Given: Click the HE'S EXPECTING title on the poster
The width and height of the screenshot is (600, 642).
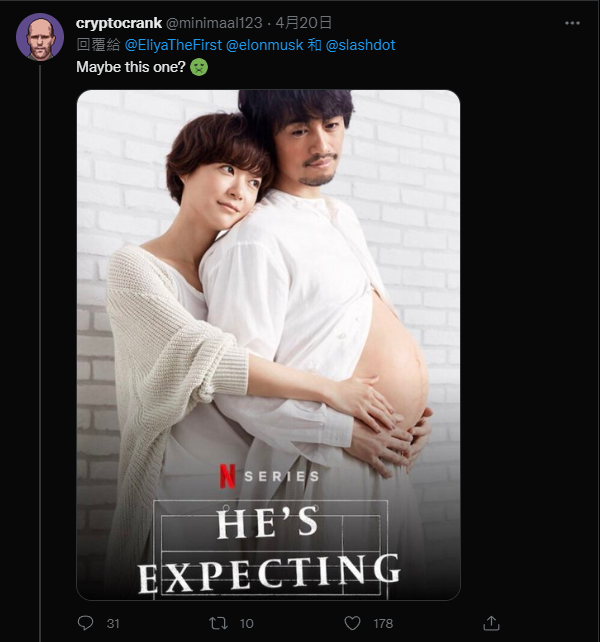Looking at the screenshot, I should pos(268,548).
